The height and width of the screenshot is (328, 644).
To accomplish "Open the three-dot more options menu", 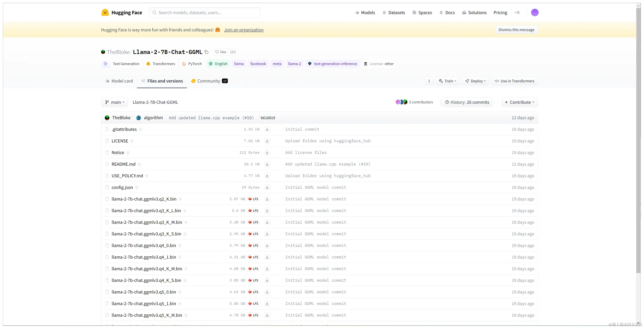I will [x=429, y=81].
